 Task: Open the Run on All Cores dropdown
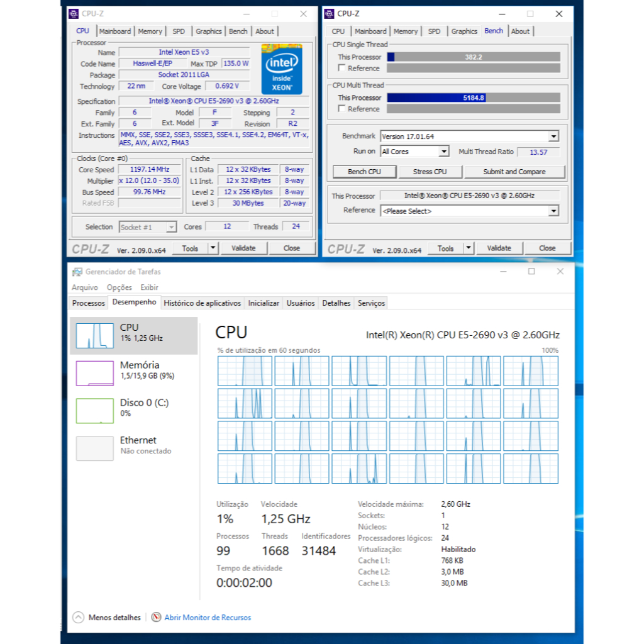click(x=443, y=152)
